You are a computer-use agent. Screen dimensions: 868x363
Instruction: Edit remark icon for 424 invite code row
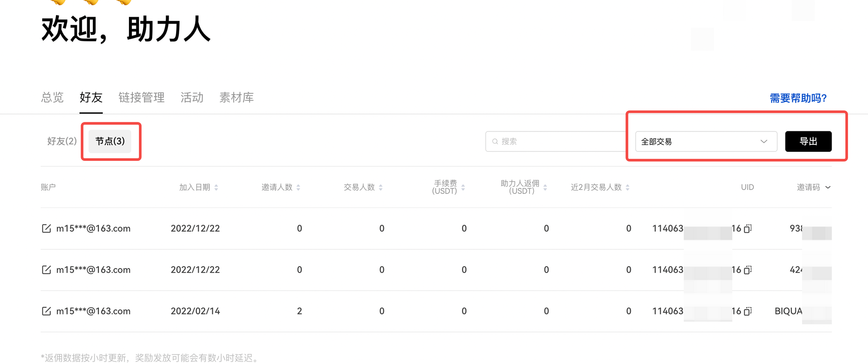coord(46,270)
